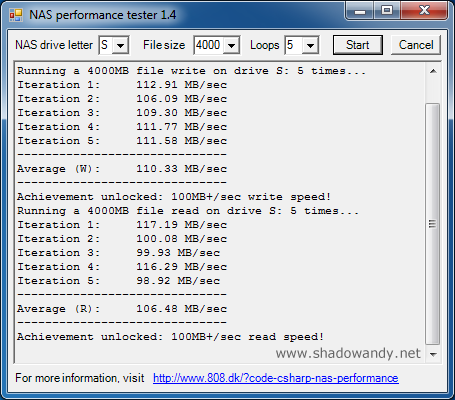
Task: Close the NAS performance tester window
Action: coord(424,10)
